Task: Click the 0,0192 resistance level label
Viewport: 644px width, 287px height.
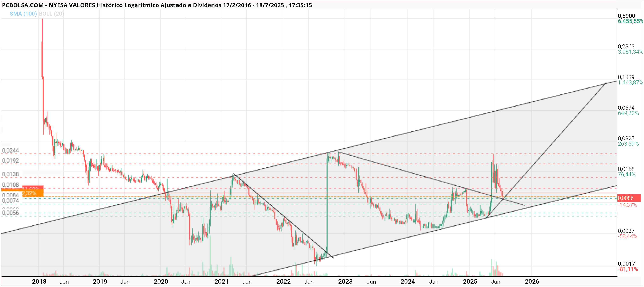Action: [11, 161]
